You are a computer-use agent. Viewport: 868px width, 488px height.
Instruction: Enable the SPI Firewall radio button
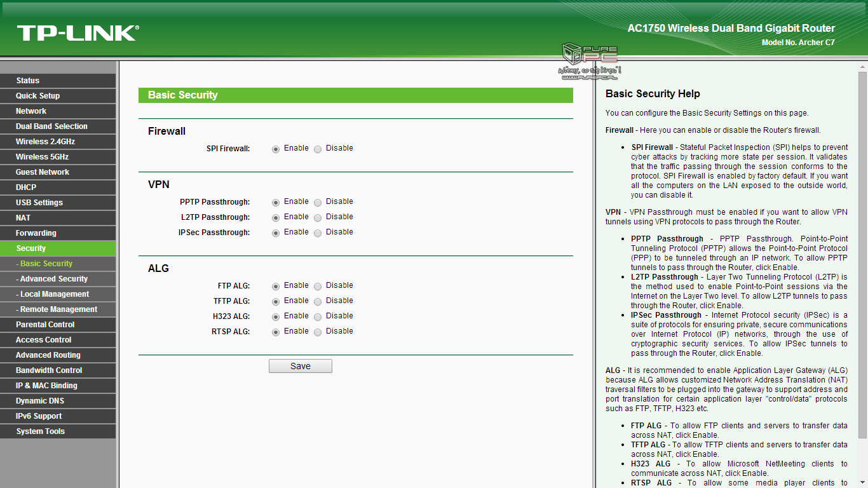[x=276, y=149]
